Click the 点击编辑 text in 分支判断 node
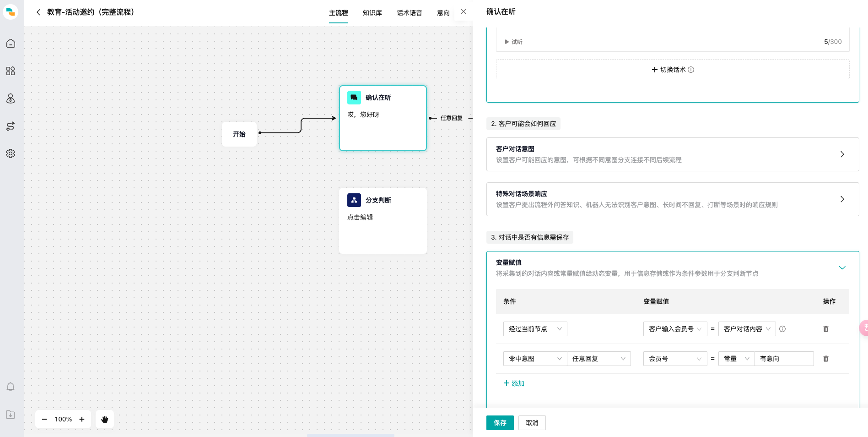 [x=360, y=217]
